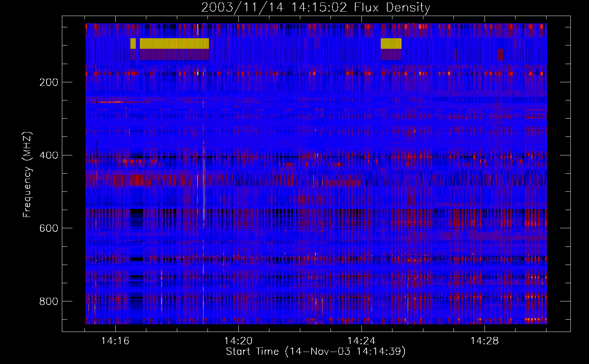Click the 400 frequency tick label
The width and height of the screenshot is (589, 364).
[49, 155]
